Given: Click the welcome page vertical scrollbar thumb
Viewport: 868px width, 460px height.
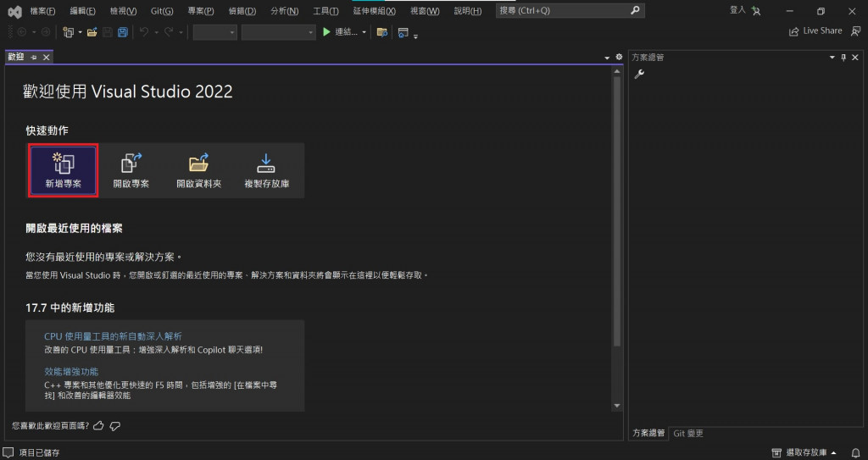Looking at the screenshot, I should 617,210.
